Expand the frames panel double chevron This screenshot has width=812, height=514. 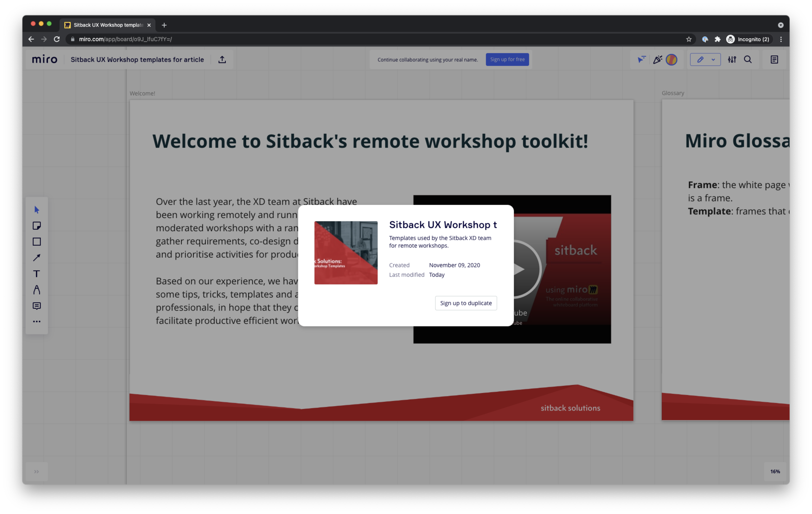(x=36, y=471)
